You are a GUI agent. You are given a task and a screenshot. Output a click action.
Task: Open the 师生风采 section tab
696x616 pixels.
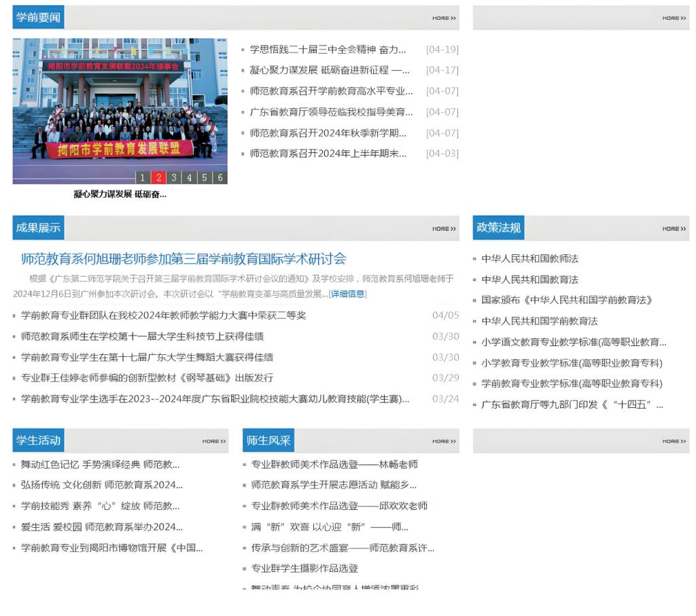click(268, 441)
